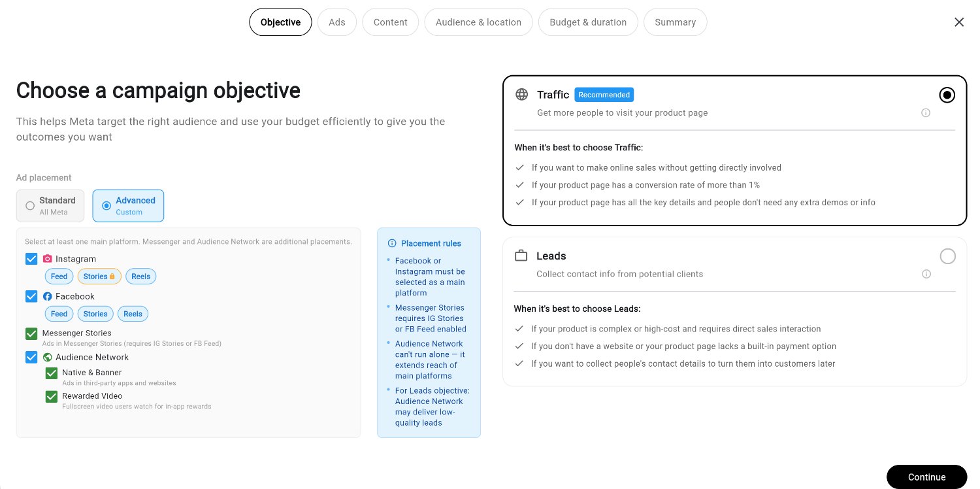This screenshot has width=980, height=489.
Task: Toggle the Facebook Reels placement chip
Action: click(133, 314)
